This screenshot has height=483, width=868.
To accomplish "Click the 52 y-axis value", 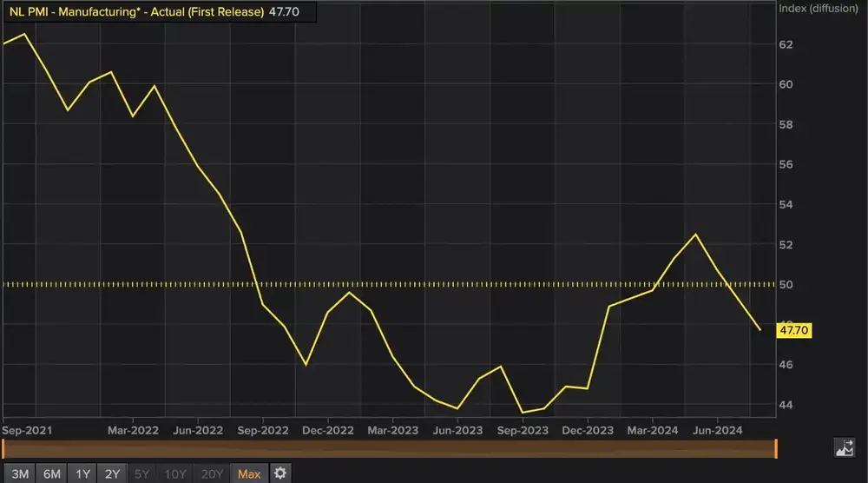I will [786, 245].
